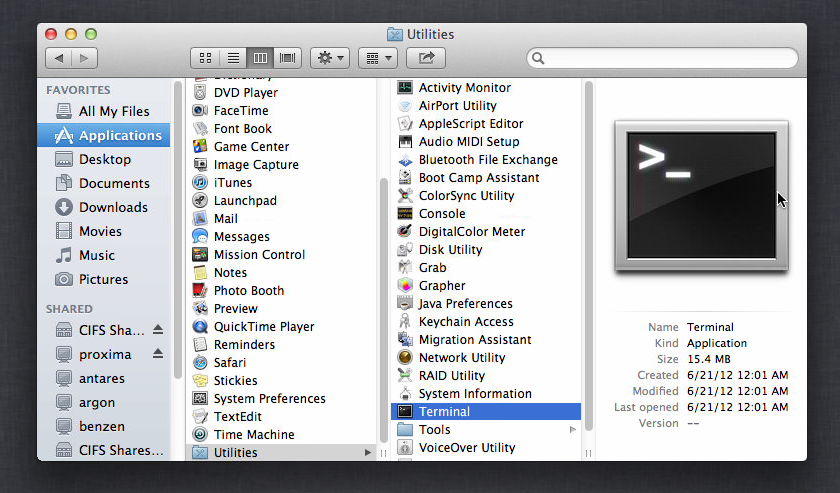Click into the Finder search field
The image size is (840, 493).
click(662, 58)
